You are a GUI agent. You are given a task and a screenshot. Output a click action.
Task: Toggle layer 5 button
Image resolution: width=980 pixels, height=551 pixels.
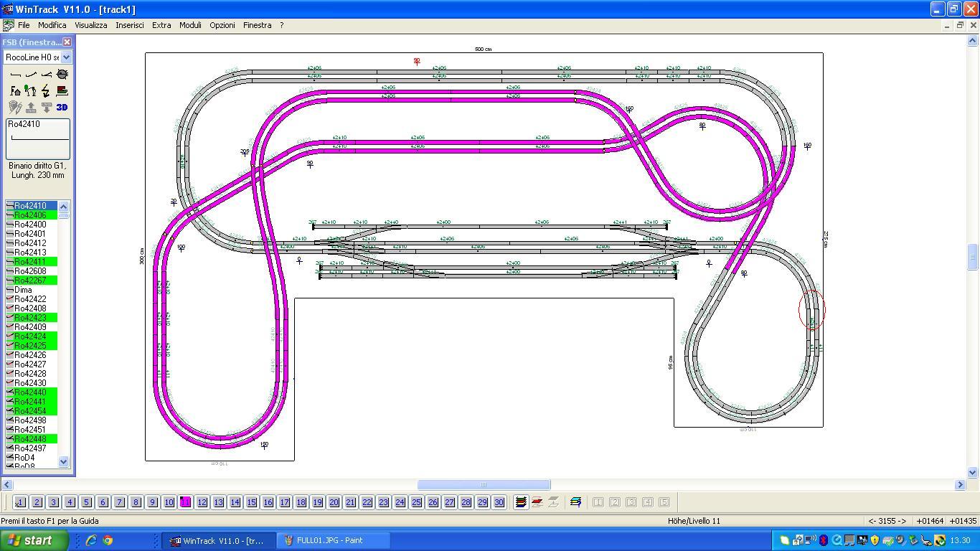(86, 502)
